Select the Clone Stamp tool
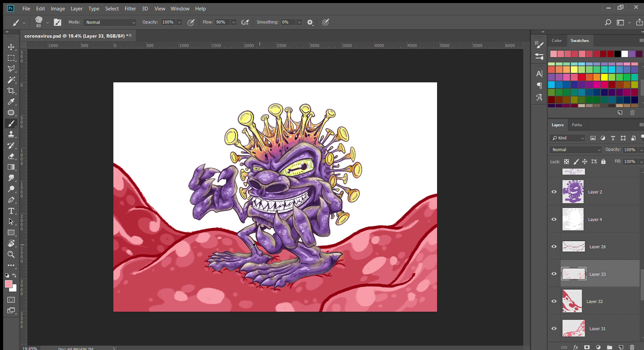This screenshot has width=644, height=350. (11, 134)
